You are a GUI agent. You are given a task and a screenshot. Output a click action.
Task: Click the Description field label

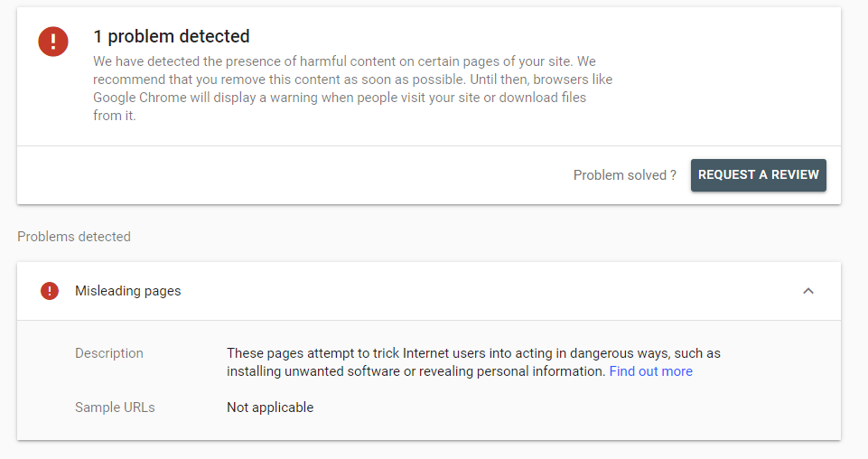click(x=109, y=353)
